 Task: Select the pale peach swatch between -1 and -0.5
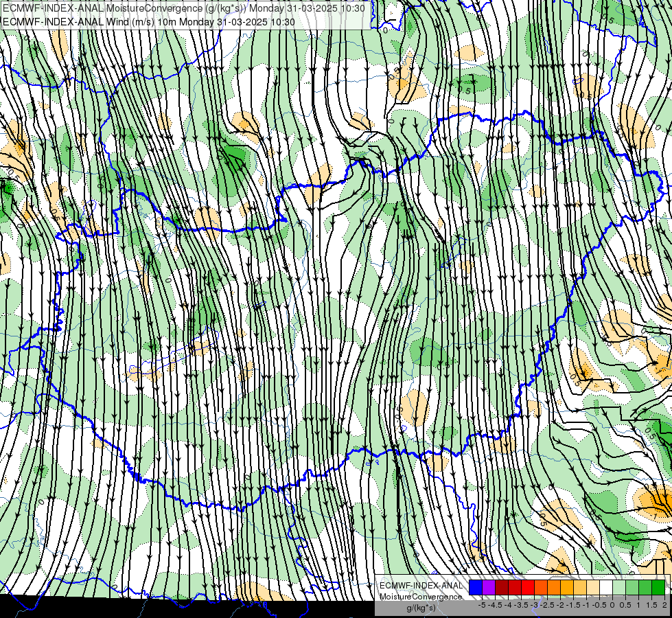tap(593, 587)
